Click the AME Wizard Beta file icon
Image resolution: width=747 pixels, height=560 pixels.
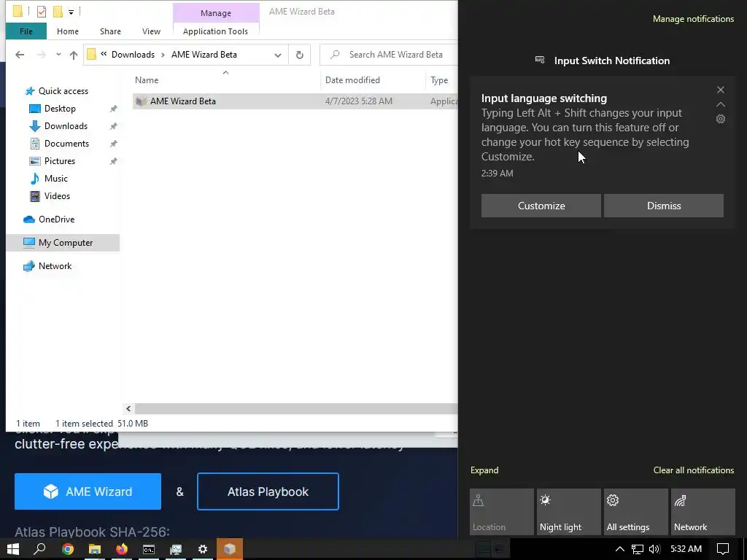pos(141,101)
